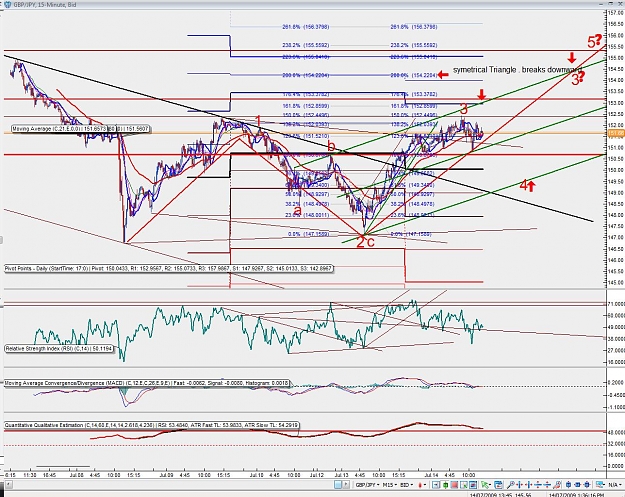Click the chart icon with green arrow
This screenshot has height=497, width=625.
click(464, 485)
